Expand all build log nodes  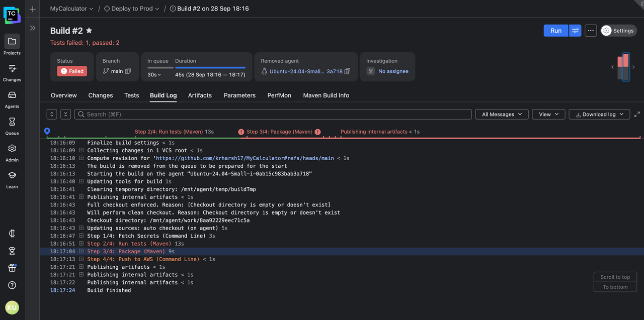point(52,115)
